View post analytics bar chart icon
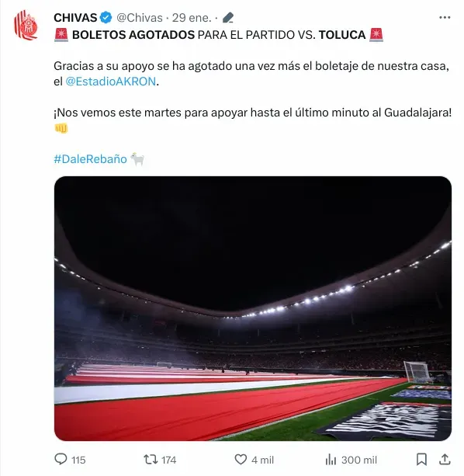 click(x=331, y=460)
